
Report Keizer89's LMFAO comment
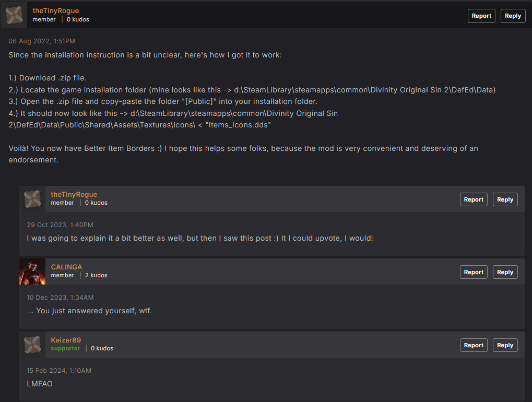(x=473, y=345)
